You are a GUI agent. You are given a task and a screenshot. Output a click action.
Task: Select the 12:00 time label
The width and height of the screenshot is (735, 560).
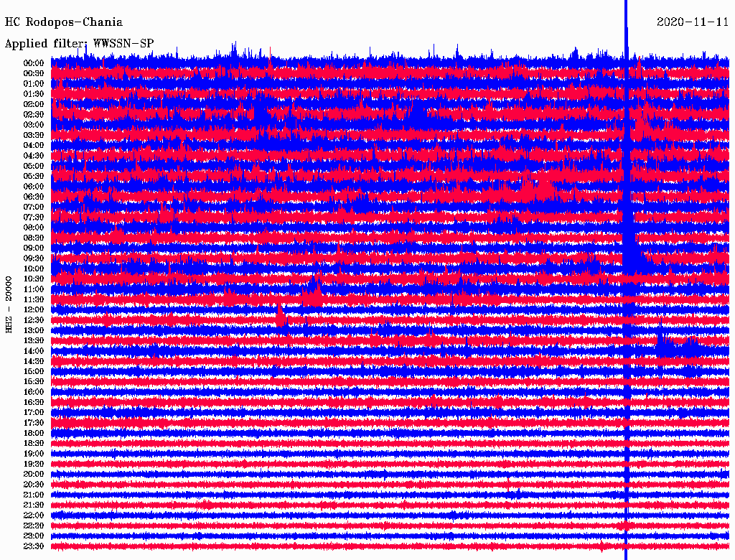click(x=34, y=310)
